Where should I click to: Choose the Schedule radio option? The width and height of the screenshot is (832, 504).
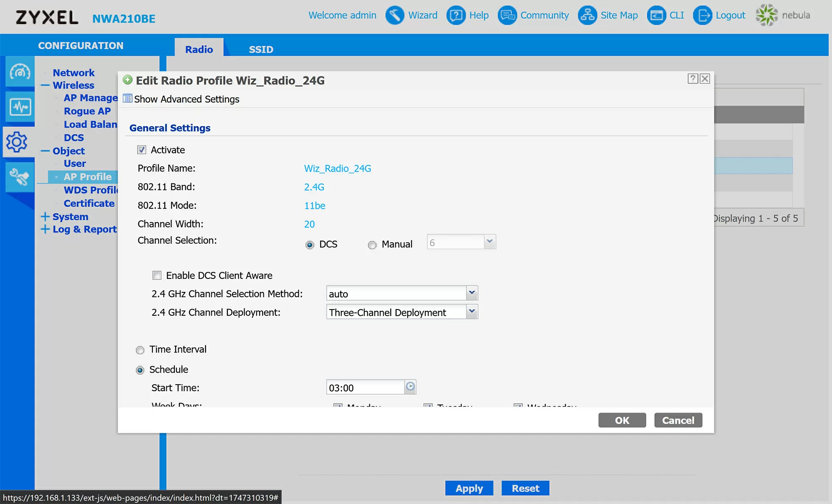pos(140,370)
